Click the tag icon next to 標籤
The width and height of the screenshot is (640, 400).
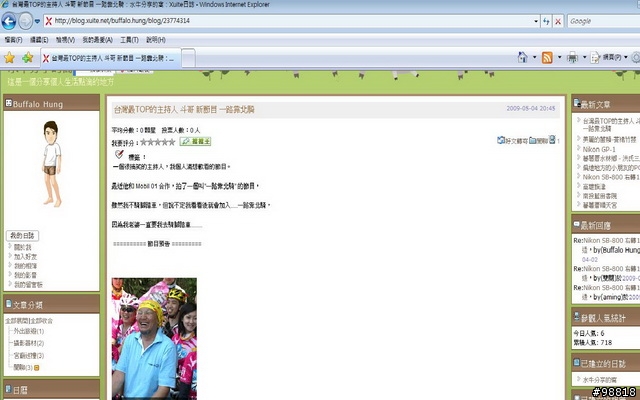click(x=119, y=154)
